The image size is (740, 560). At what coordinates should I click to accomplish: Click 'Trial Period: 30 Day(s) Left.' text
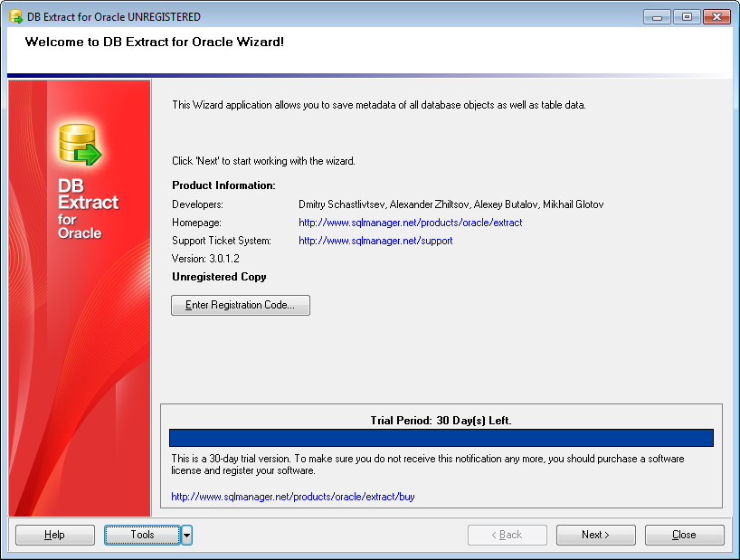pyautogui.click(x=441, y=421)
